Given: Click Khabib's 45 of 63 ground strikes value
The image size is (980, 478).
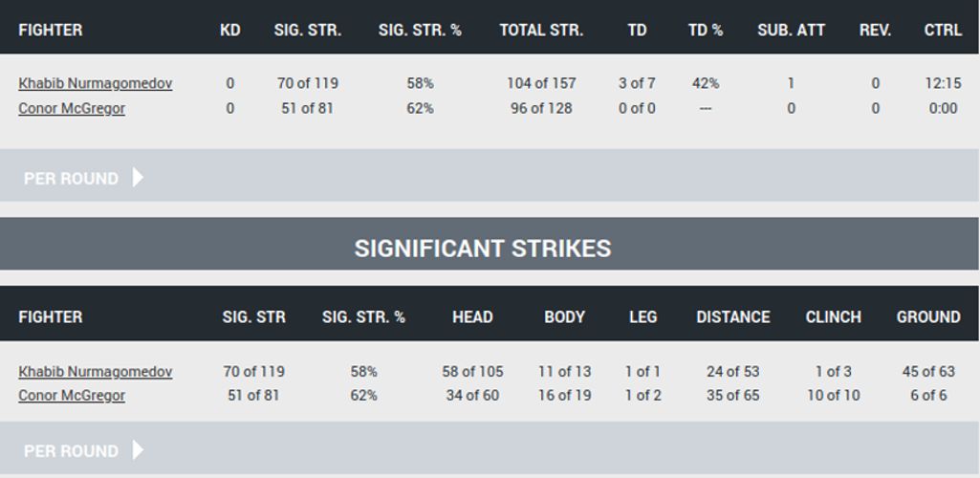Looking at the screenshot, I should [928, 372].
